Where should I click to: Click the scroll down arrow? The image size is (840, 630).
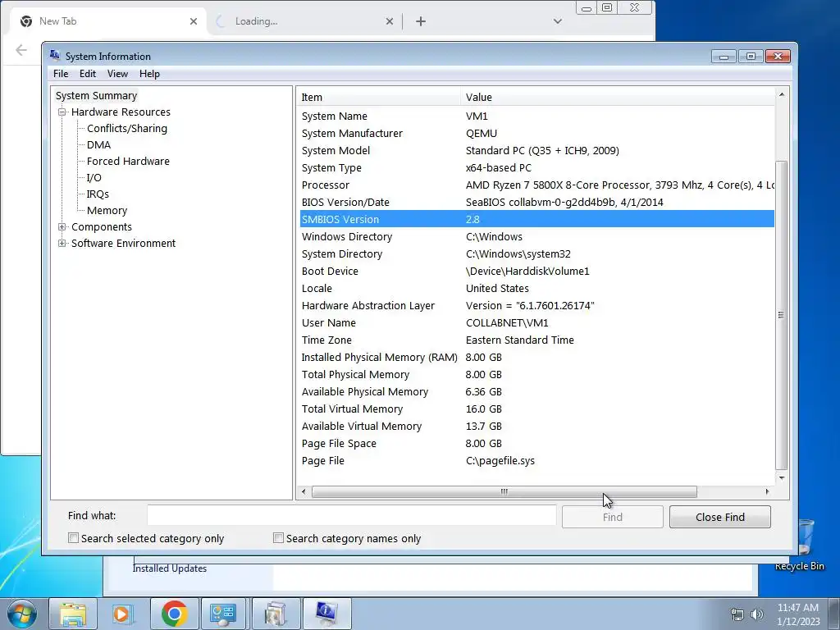point(782,477)
